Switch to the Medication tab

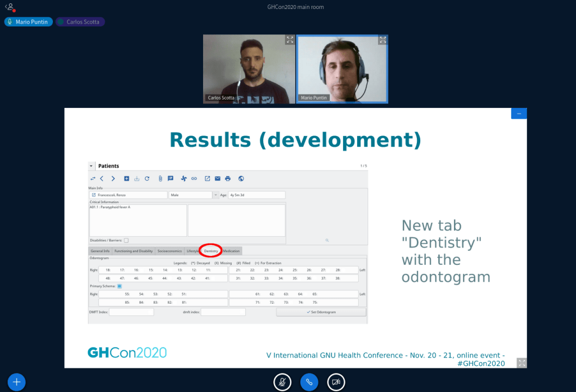231,251
